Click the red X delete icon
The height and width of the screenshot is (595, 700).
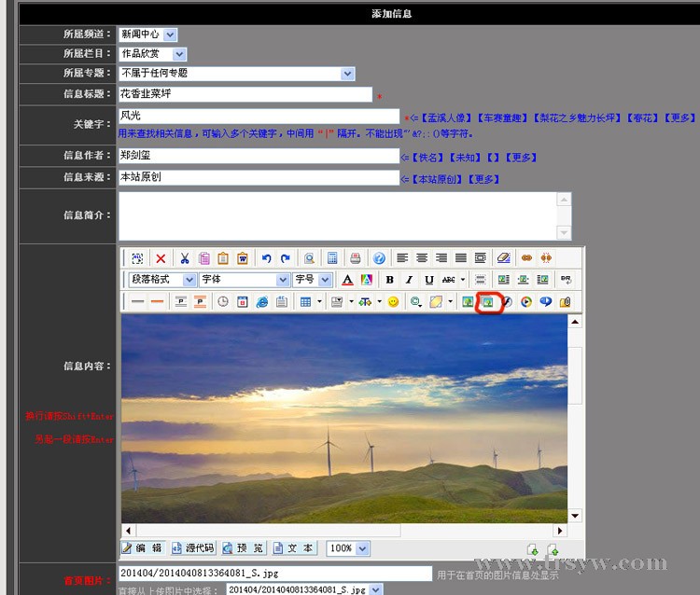click(x=161, y=258)
